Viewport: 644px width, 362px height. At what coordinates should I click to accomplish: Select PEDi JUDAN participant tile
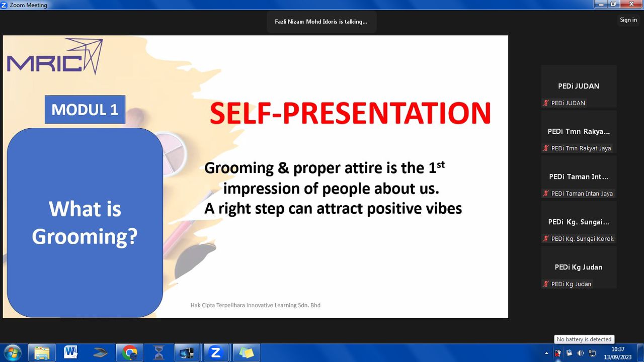(579, 86)
